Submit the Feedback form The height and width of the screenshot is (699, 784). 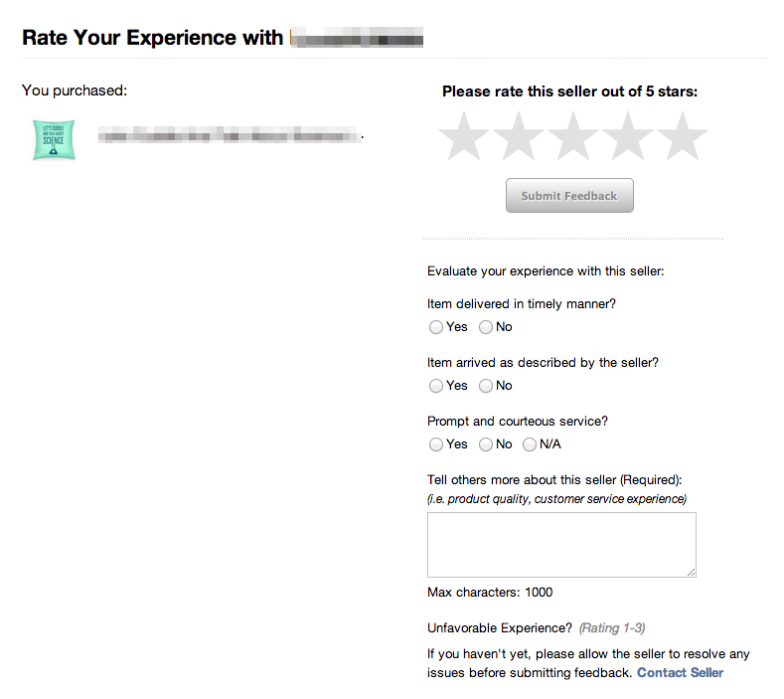click(x=569, y=196)
